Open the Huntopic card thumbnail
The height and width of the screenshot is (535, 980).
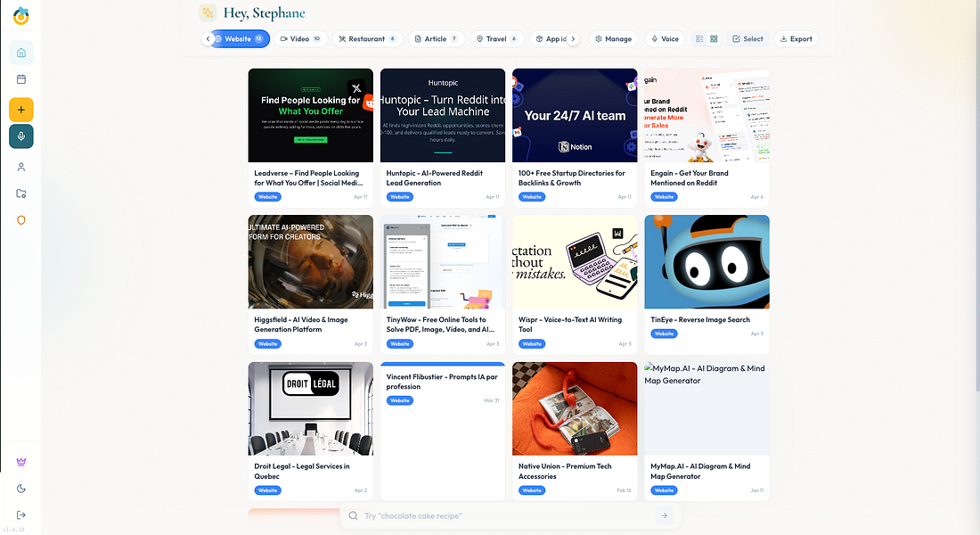coord(443,115)
